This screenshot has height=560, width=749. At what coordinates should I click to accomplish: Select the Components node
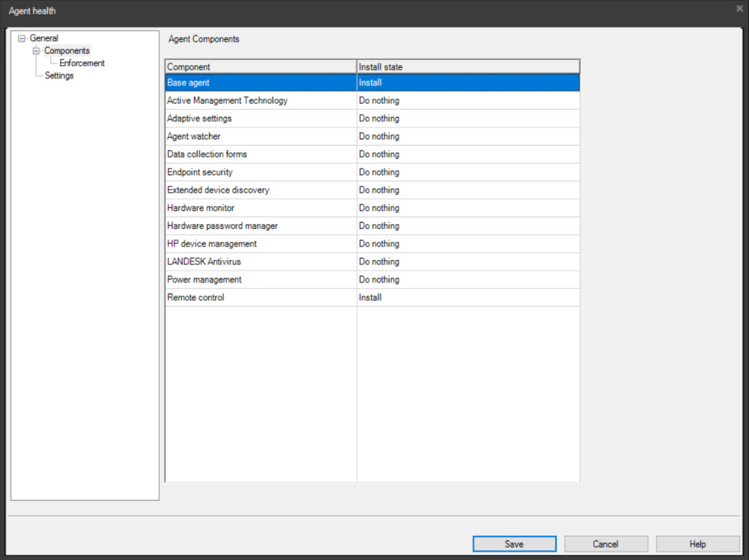[66, 50]
